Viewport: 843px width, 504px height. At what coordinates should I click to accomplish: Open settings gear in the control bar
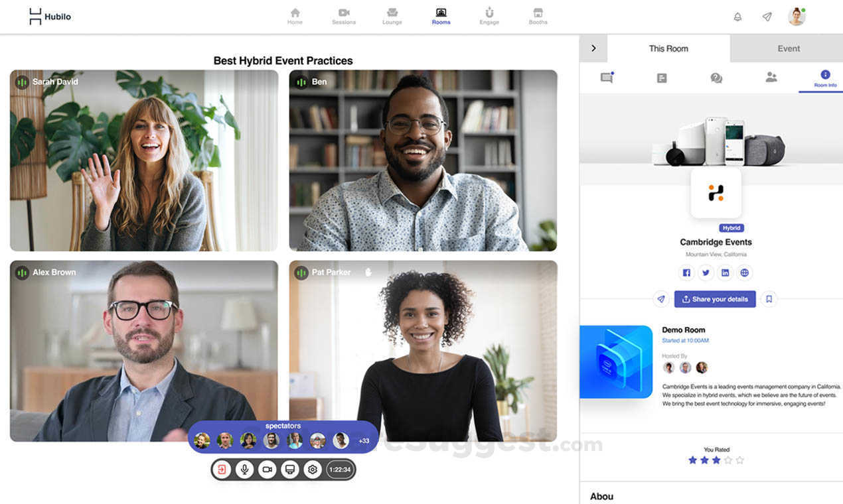[313, 470]
